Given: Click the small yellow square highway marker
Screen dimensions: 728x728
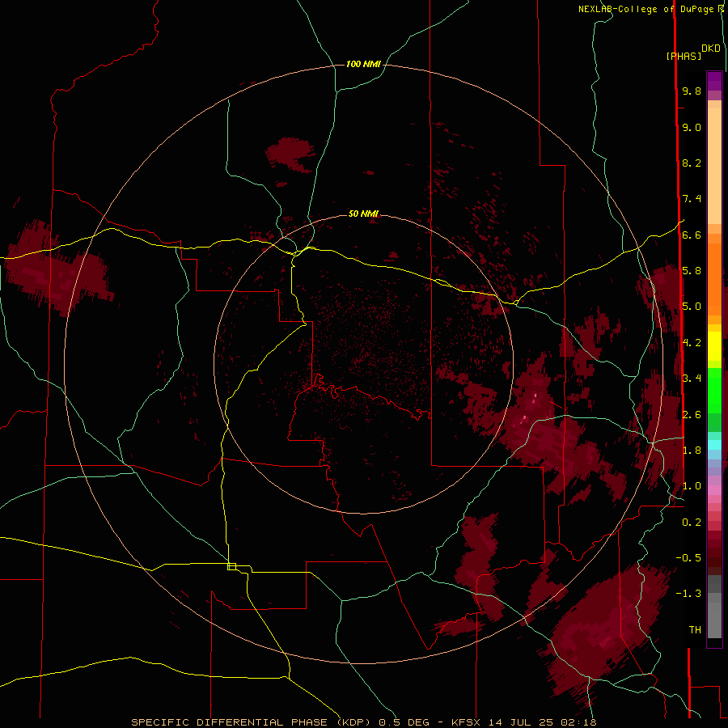Looking at the screenshot, I should pos(231,566).
